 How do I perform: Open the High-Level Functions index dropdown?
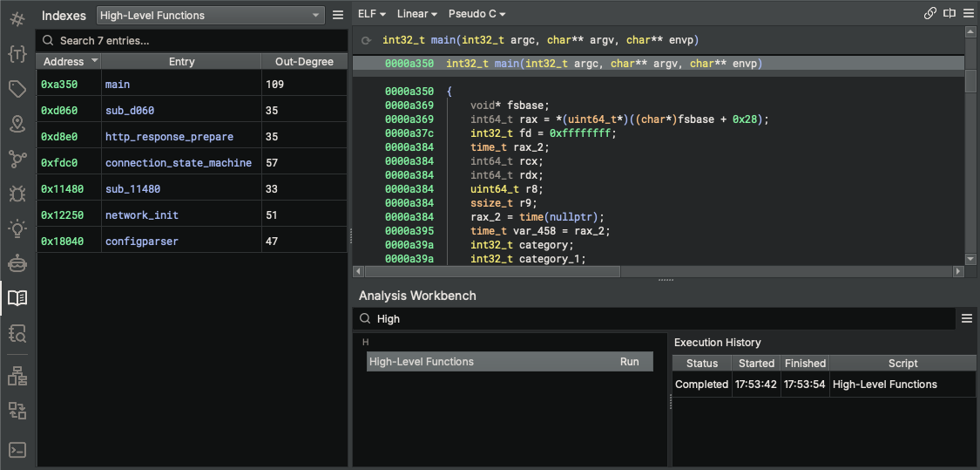point(211,15)
